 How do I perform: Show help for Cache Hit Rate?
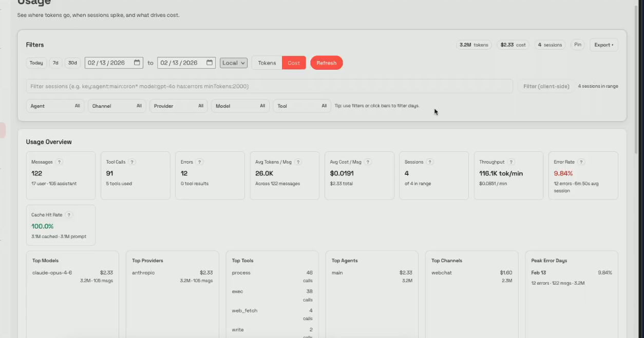click(x=69, y=215)
